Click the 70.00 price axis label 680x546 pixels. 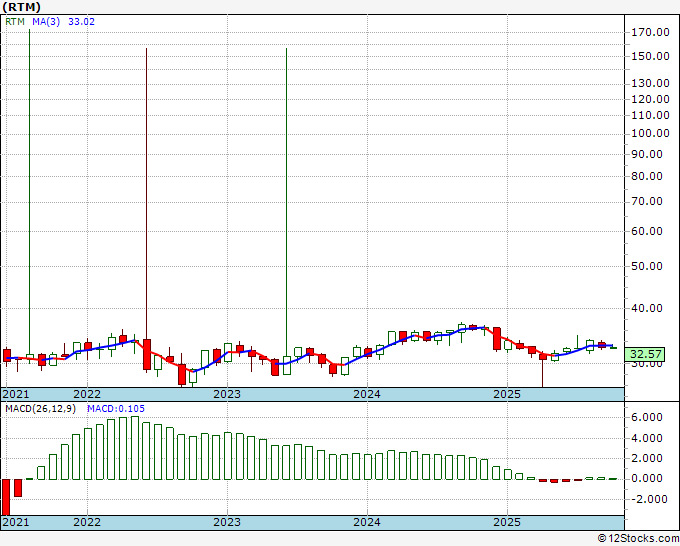647,202
